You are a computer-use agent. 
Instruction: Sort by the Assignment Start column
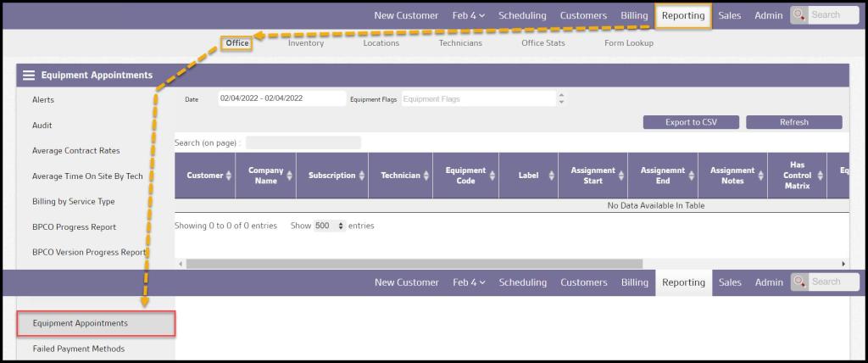(x=621, y=176)
